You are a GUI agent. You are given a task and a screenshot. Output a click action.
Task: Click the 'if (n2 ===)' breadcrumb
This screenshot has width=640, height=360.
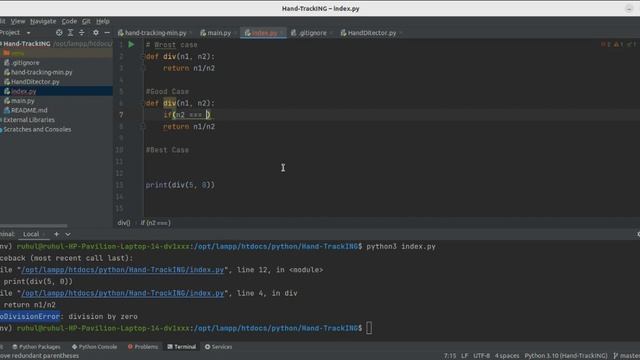[156, 223]
